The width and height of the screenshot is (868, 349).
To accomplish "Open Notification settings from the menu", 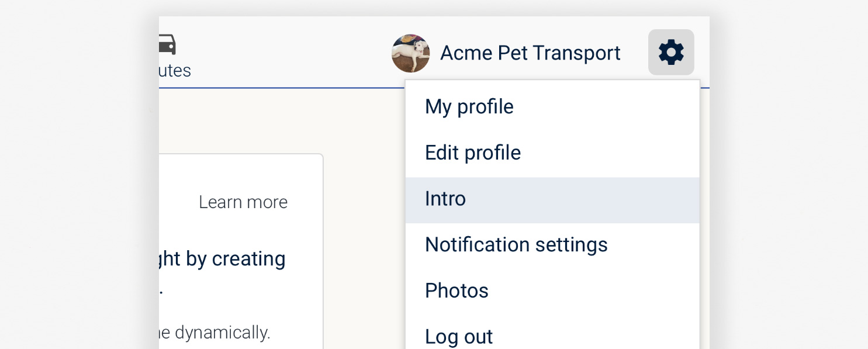I will 552,245.
